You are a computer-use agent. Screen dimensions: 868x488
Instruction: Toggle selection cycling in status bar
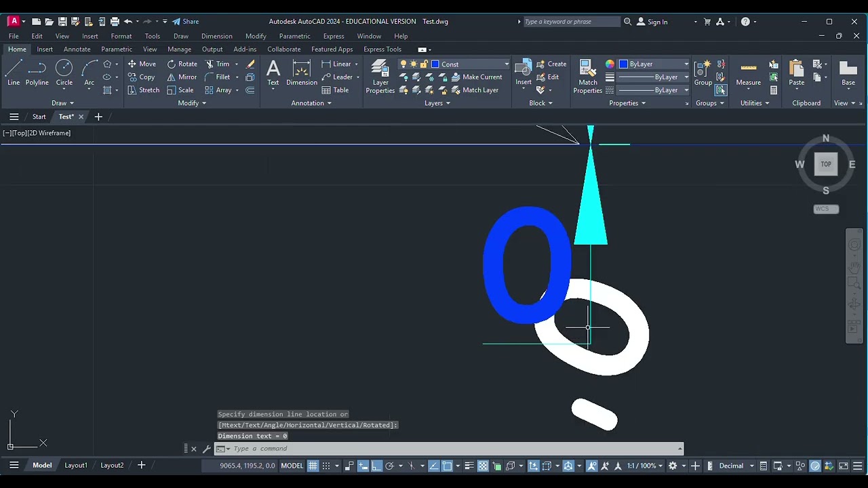(x=497, y=466)
